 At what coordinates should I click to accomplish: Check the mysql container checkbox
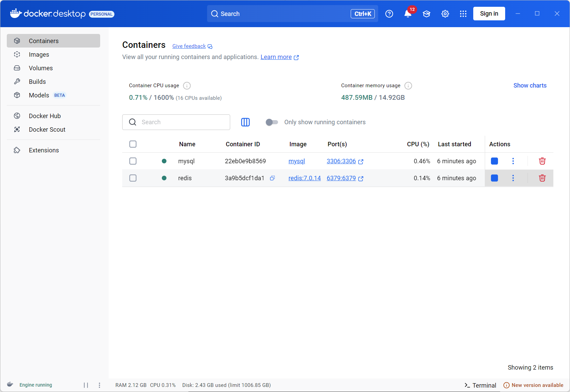[133, 161]
